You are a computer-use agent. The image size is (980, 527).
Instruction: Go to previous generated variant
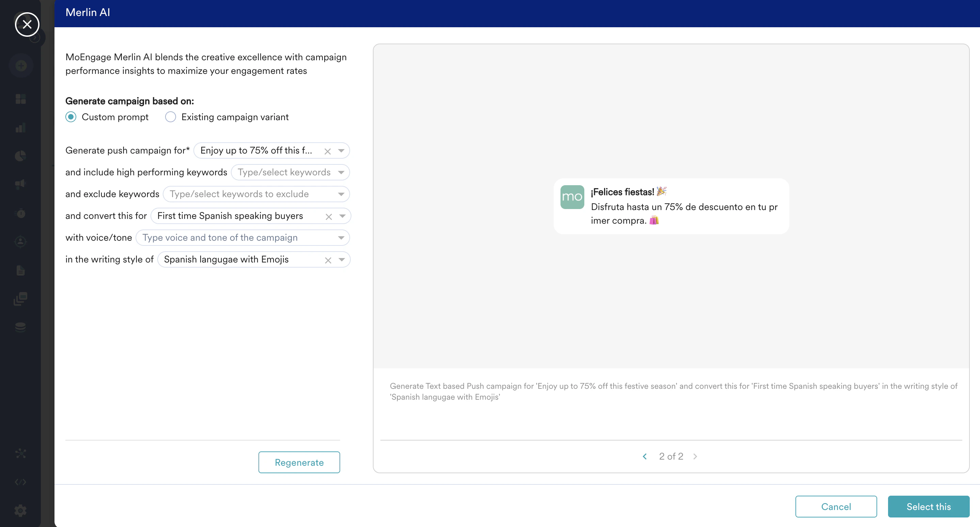645,456
